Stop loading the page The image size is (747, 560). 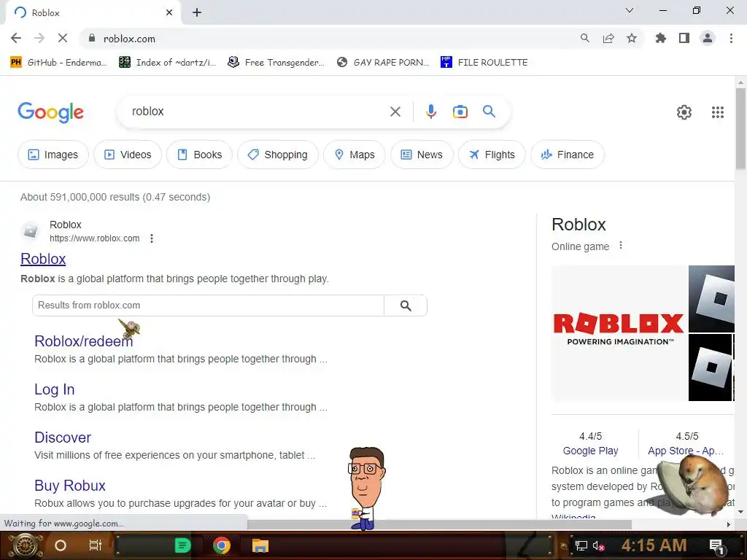tap(63, 38)
